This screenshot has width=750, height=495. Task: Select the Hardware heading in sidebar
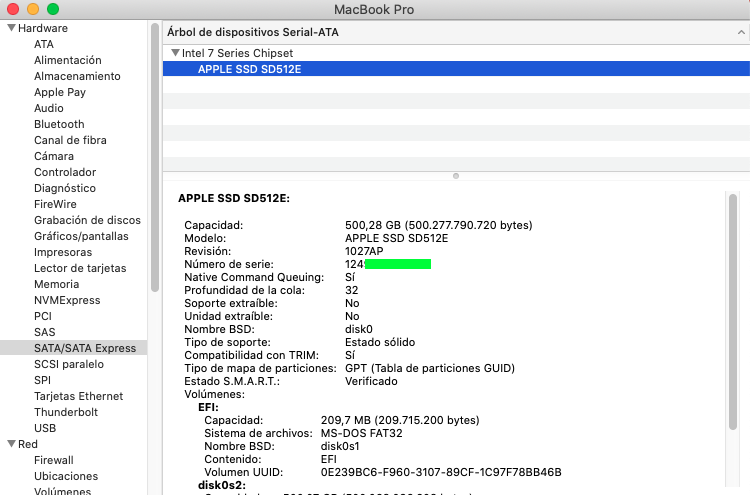43,28
